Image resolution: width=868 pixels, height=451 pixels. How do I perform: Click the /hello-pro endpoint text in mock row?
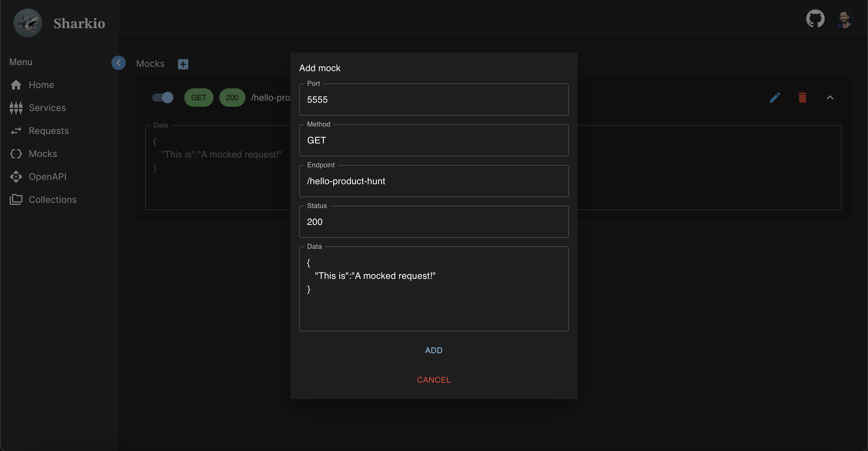pos(270,98)
